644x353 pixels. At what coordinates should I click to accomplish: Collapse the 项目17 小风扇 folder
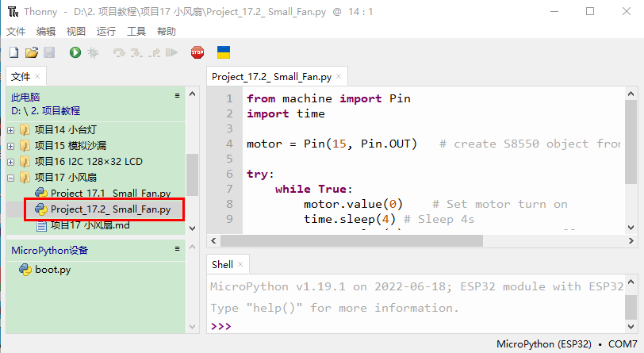pos(11,178)
